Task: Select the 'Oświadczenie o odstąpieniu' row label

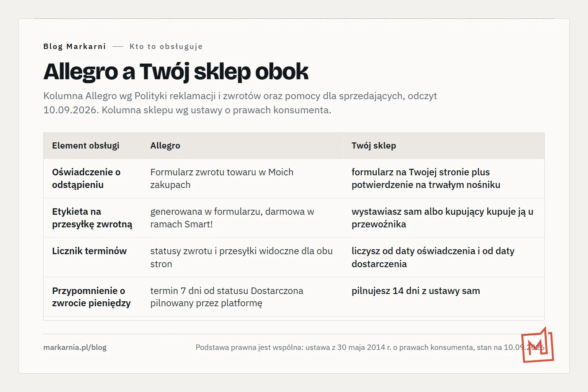Action: tap(87, 178)
